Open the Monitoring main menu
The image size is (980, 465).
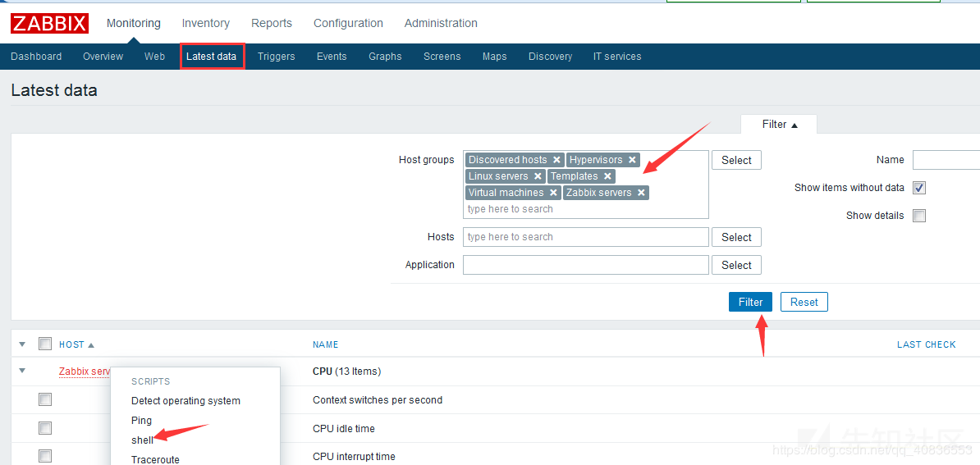point(133,23)
